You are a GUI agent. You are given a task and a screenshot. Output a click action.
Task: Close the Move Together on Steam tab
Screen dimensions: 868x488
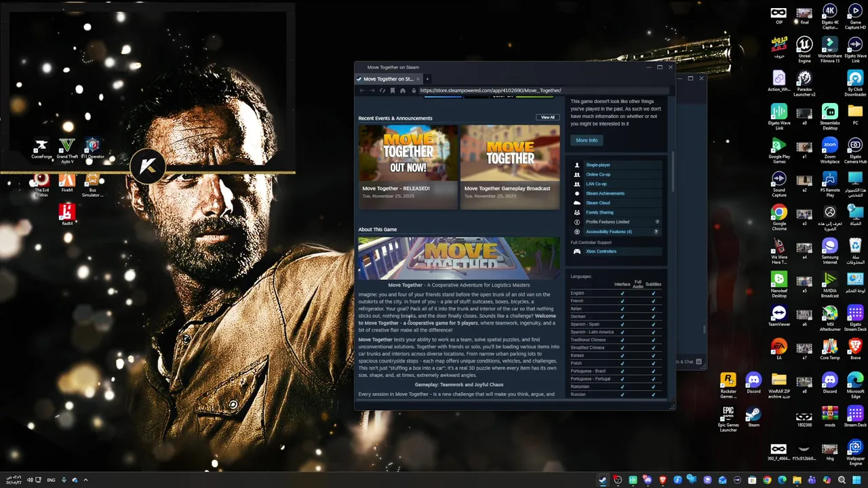[x=418, y=79]
